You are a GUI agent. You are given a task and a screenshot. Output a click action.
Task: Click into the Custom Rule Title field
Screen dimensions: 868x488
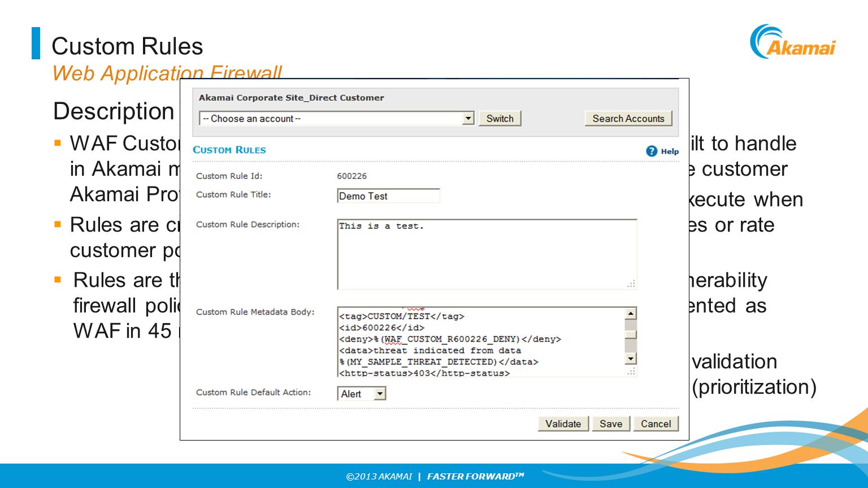point(388,196)
